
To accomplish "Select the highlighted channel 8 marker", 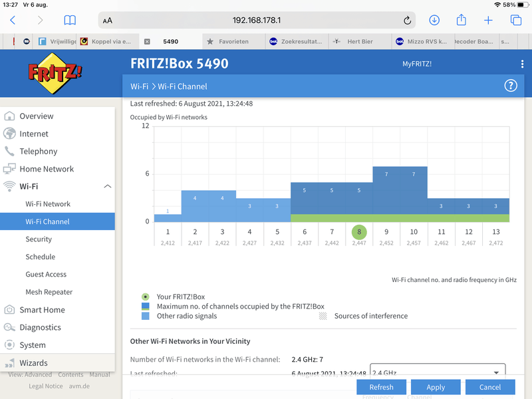I will coord(359,232).
